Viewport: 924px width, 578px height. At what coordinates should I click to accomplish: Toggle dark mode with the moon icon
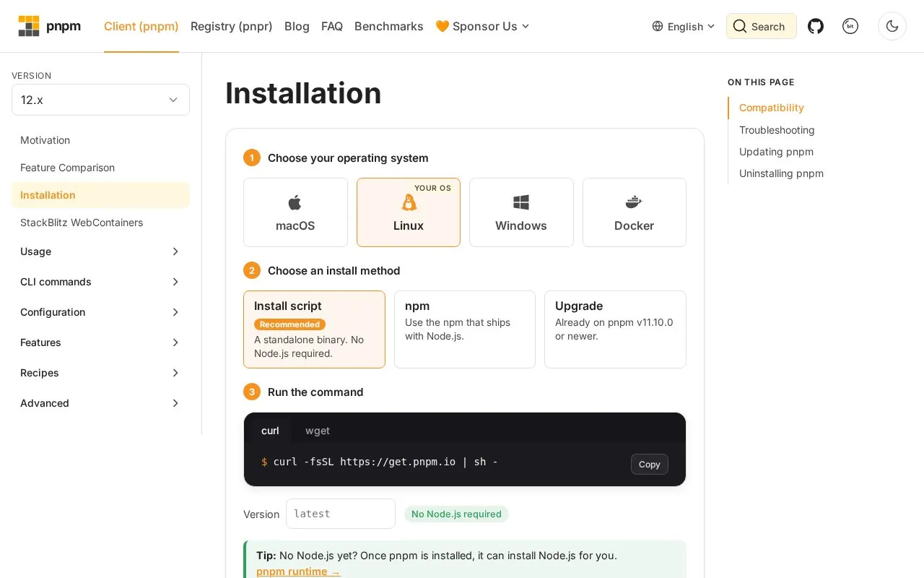pyautogui.click(x=892, y=26)
